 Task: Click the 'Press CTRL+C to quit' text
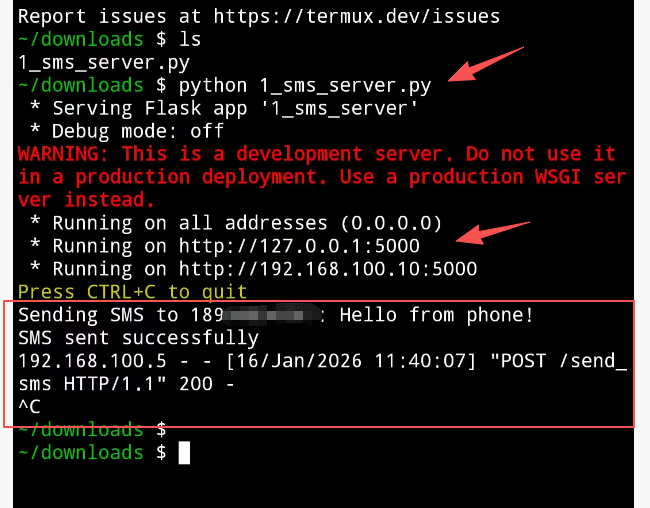132,292
